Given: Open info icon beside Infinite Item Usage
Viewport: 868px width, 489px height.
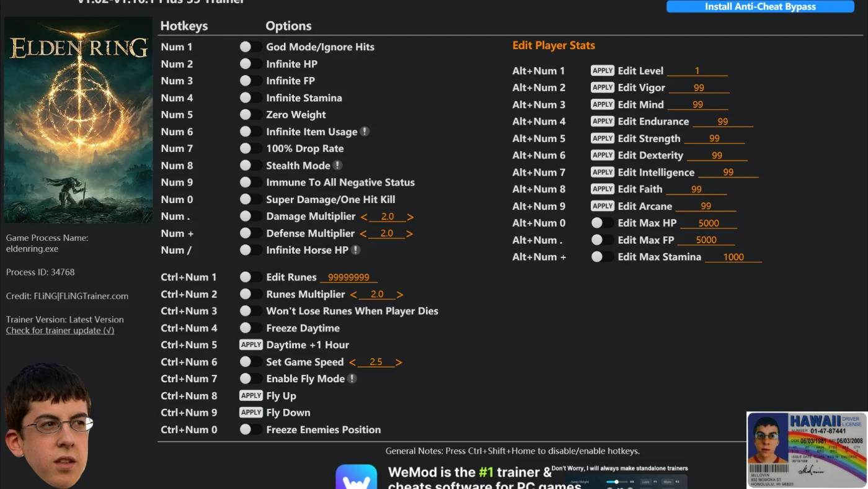Looking at the screenshot, I should (365, 132).
